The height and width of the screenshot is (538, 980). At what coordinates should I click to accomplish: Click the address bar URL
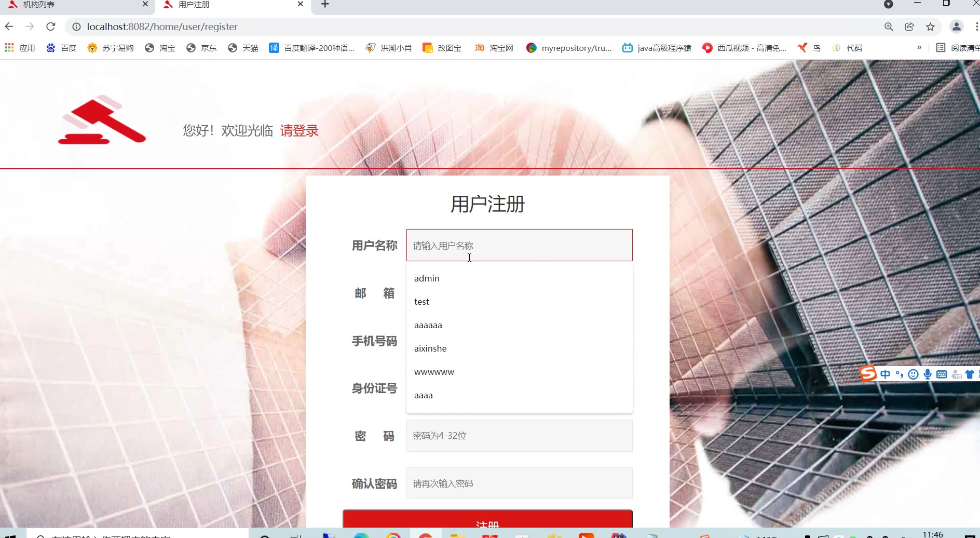(162, 26)
